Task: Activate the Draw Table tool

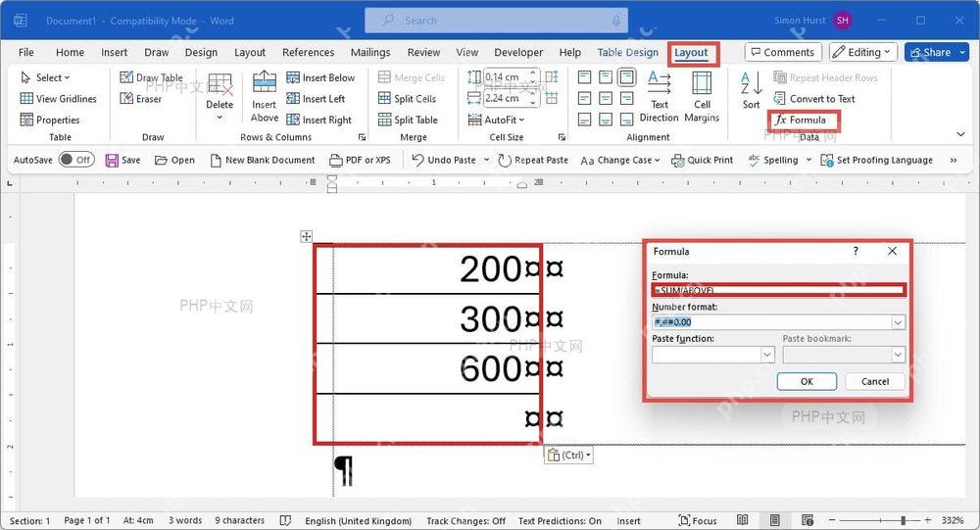Action: (151, 77)
